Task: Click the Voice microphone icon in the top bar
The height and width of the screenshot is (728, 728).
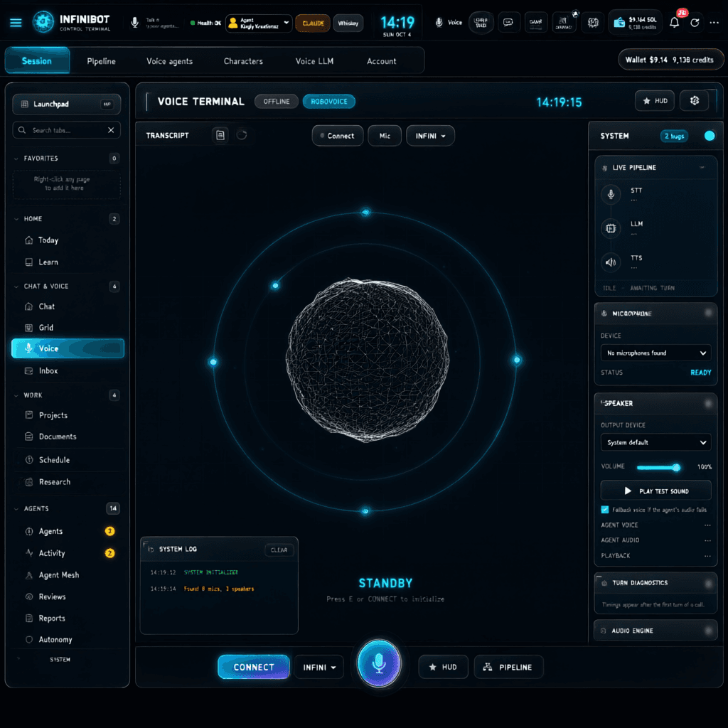Action: 439,22
